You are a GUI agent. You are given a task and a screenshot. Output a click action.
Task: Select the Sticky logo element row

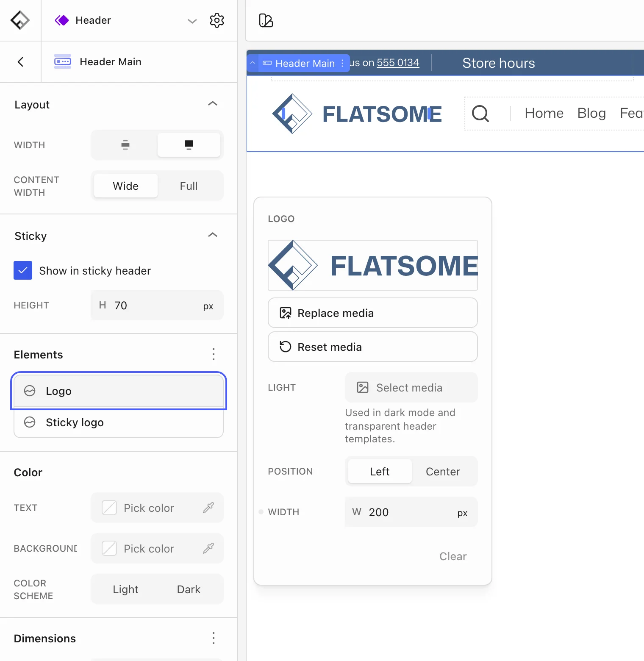[x=119, y=422]
